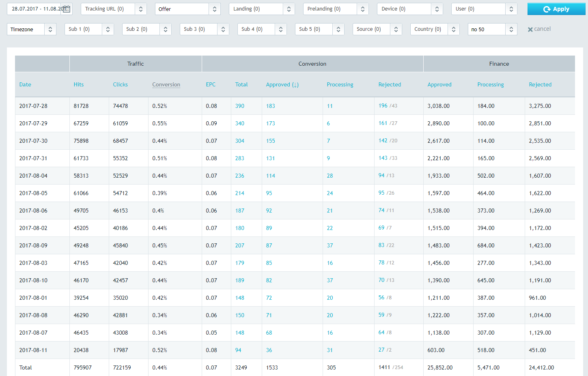Sort by the Clicks column header
Image resolution: width=588 pixels, height=376 pixels.
120,84
